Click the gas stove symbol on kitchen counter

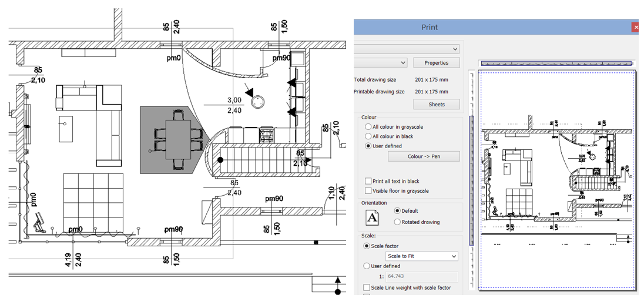264,134
